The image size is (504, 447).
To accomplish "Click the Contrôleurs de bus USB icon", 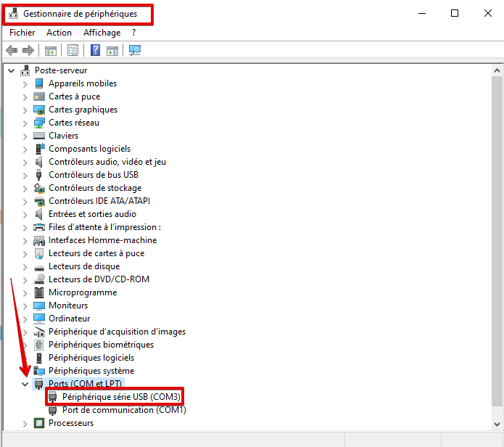I will (x=39, y=175).
